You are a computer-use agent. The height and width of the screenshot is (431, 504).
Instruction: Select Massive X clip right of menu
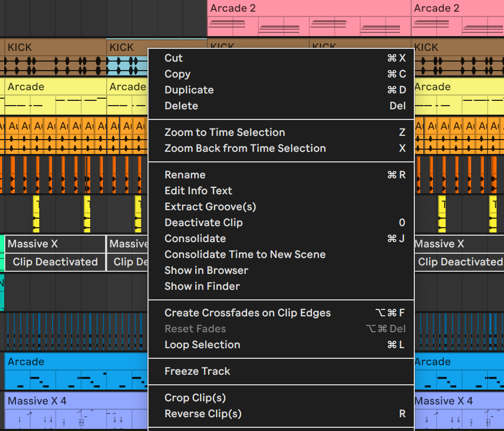tap(459, 253)
